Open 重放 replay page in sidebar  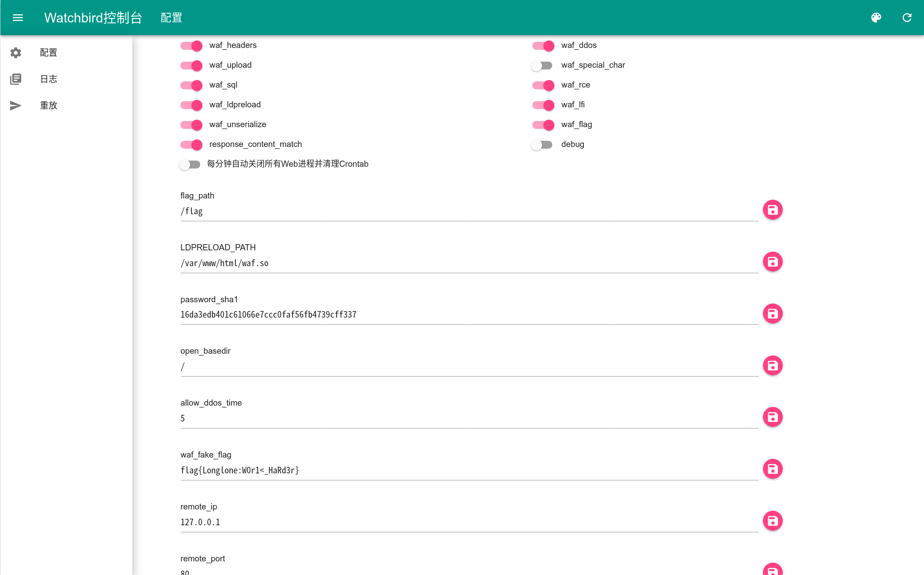[x=48, y=106]
